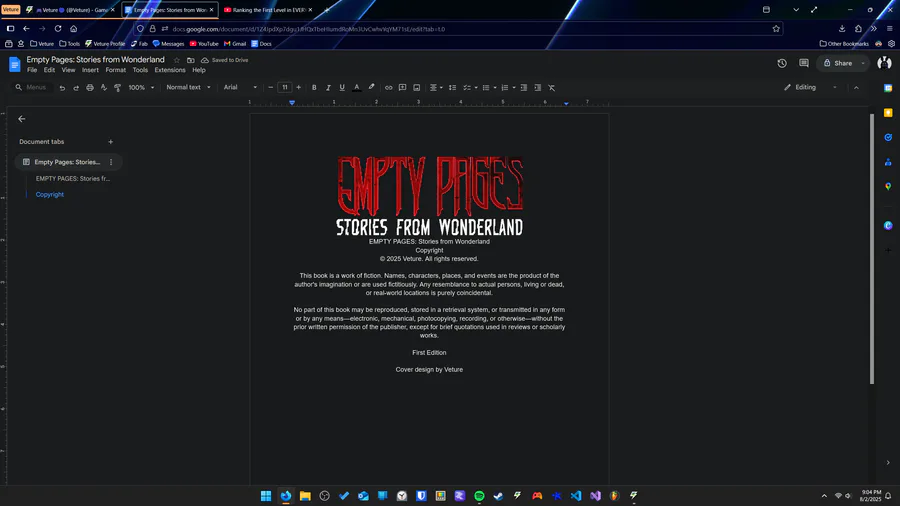This screenshot has width=900, height=506.
Task: Switch to the Ranking the First Level browser tab
Action: pyautogui.click(x=268, y=10)
